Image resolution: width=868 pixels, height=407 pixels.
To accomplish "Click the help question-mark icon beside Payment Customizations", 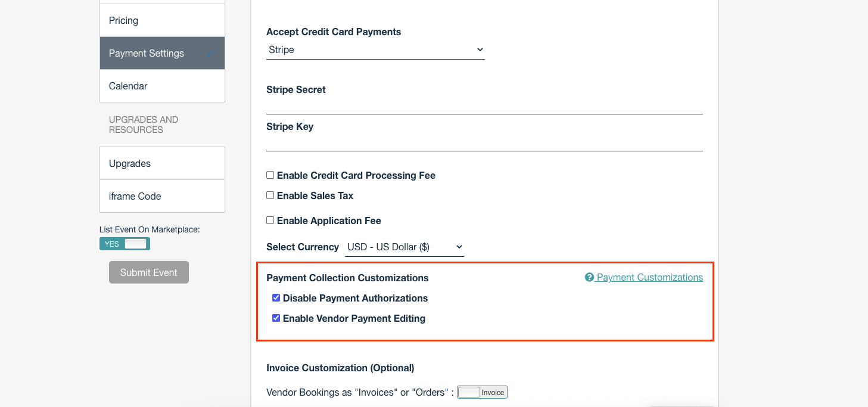I will [x=589, y=278].
